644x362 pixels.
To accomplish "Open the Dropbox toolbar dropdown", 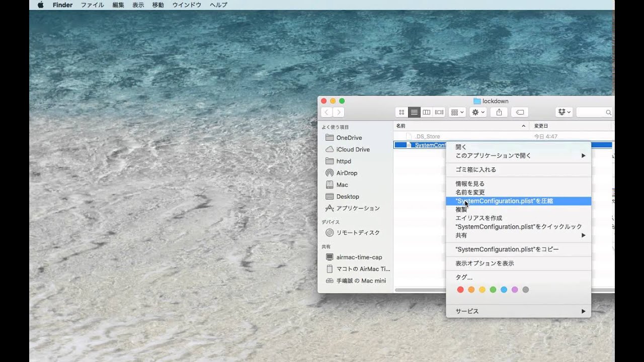I will pyautogui.click(x=564, y=112).
